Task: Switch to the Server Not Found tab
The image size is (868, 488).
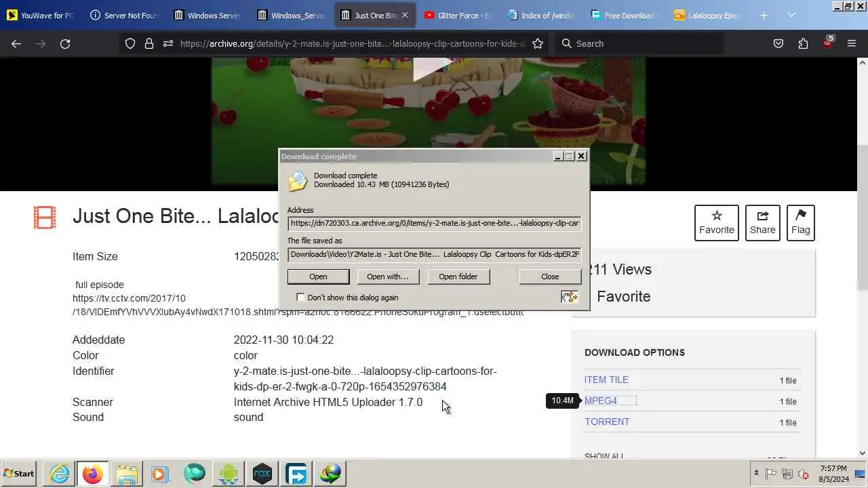Action: point(124,15)
